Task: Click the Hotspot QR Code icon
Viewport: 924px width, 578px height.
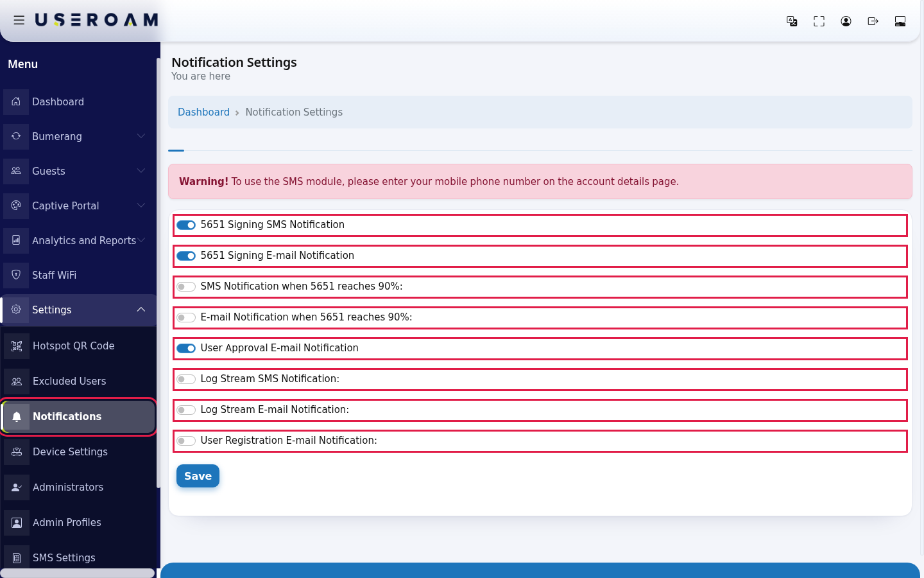Action: tap(17, 346)
